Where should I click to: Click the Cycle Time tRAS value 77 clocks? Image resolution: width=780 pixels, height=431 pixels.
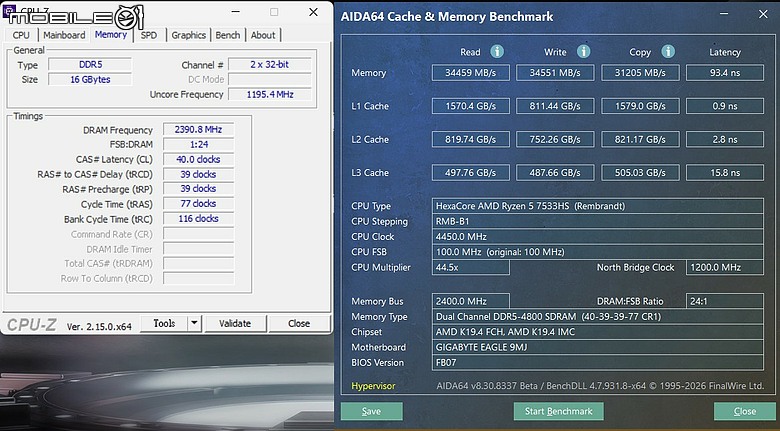[x=198, y=204]
